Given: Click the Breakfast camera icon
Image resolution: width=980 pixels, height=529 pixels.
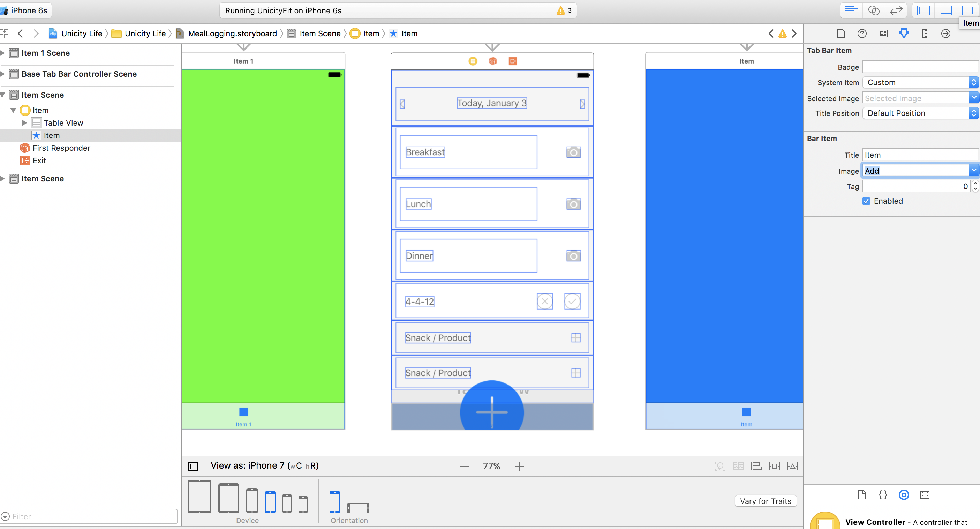Looking at the screenshot, I should click(573, 152).
